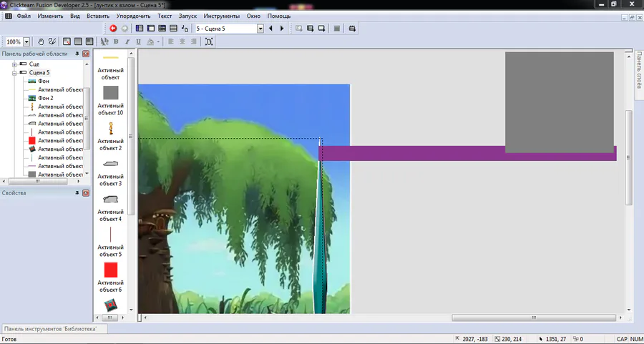Click the paint mode brush icon
Viewport: 644px width, 344px height.
pyautogui.click(x=52, y=41)
